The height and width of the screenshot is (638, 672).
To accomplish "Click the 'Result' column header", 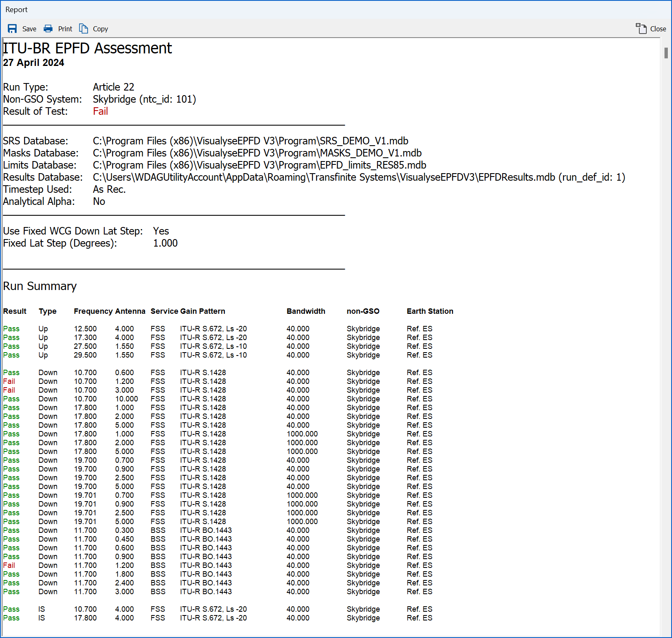I will tap(15, 311).
